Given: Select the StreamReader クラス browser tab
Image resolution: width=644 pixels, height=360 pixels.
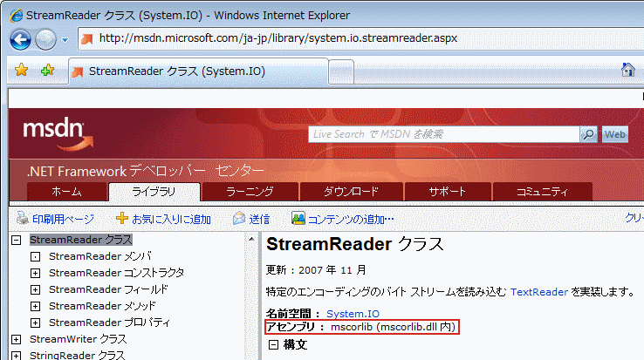Looking at the screenshot, I should (x=198, y=71).
